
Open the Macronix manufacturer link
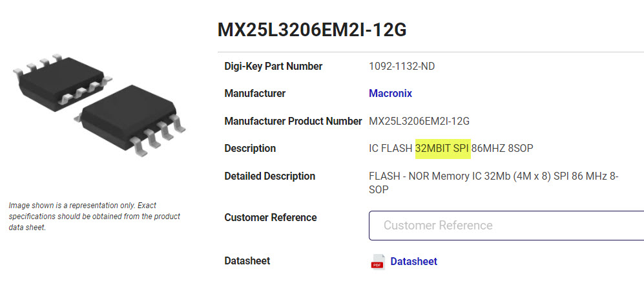tap(390, 93)
